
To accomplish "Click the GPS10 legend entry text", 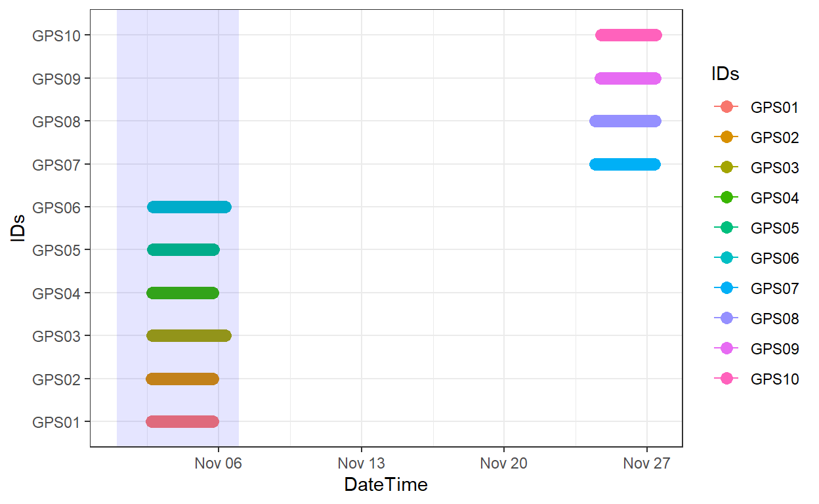I will 775,379.
